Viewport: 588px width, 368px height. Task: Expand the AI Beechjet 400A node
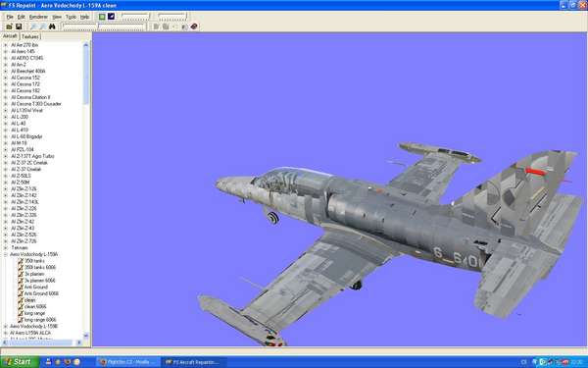click(5, 71)
